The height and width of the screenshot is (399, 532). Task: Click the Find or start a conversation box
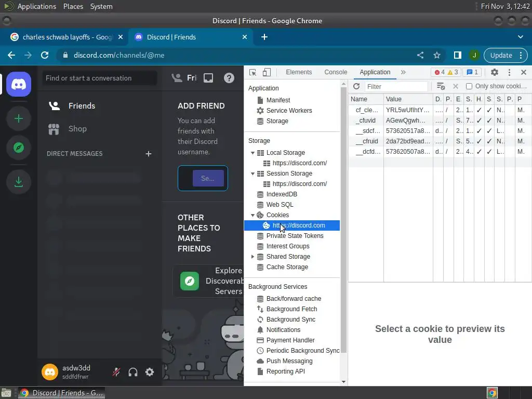point(99,78)
